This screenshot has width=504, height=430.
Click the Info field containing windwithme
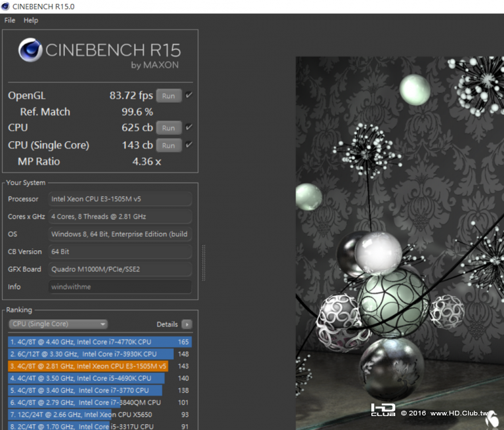tap(120, 287)
